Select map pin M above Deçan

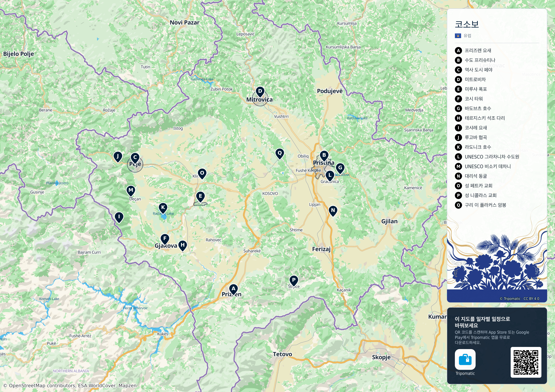coord(131,191)
